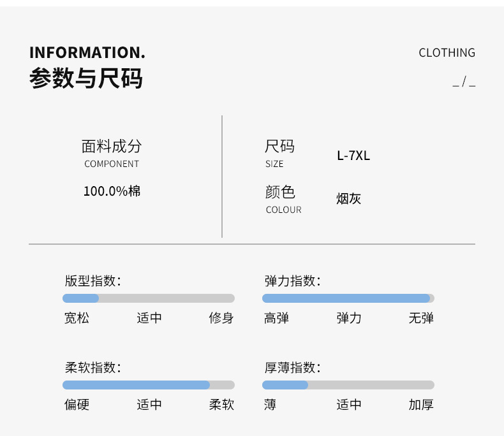Select the 宽松 fit label
This screenshot has height=436, width=504.
click(77, 318)
